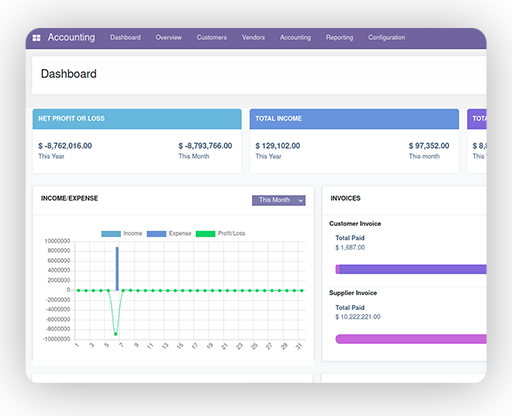Click the Total Income card header
This screenshot has width=512, height=416.
(354, 119)
